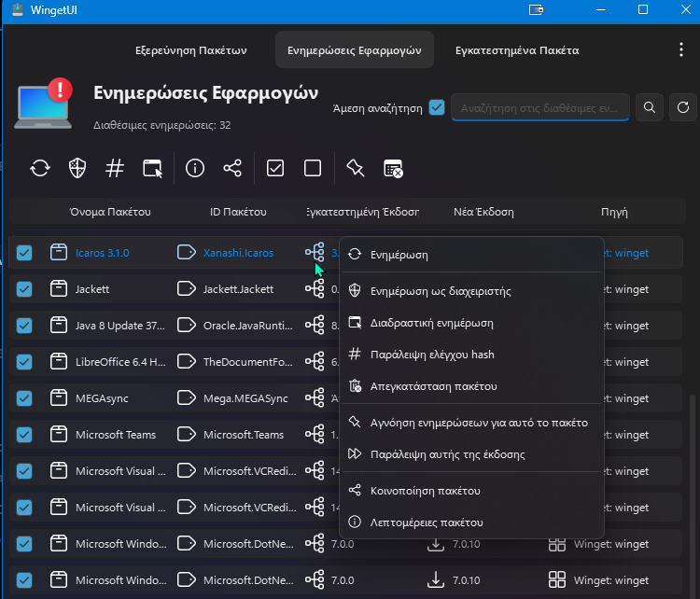Click the package box icon for LibreOffice 6.4
Viewport: 700px width, 599px height.
coord(59,361)
